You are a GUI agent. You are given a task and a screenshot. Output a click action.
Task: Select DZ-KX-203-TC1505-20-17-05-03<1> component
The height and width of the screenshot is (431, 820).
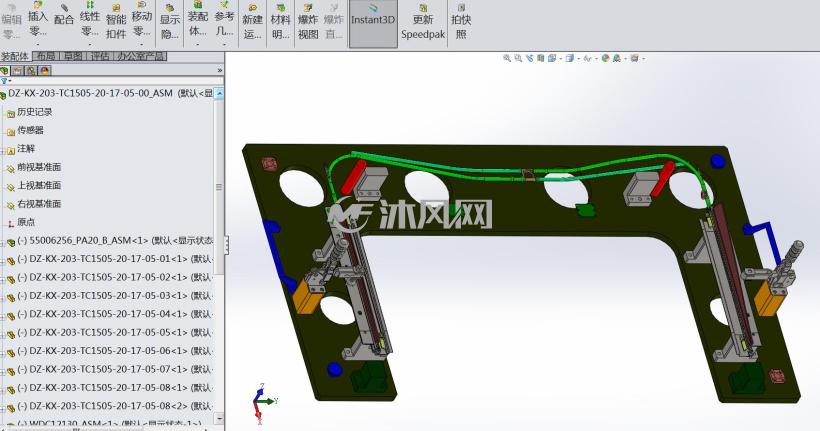pyautogui.click(x=110, y=296)
